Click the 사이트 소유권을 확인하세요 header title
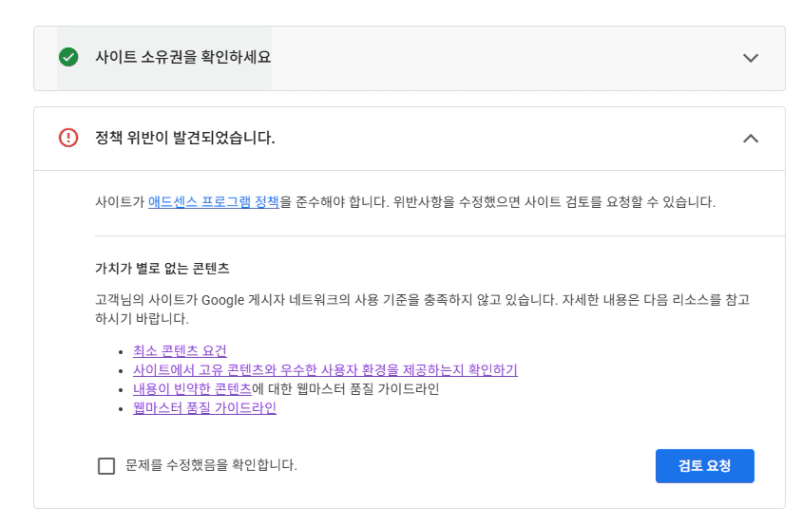The width and height of the screenshot is (802, 525). pos(182,58)
